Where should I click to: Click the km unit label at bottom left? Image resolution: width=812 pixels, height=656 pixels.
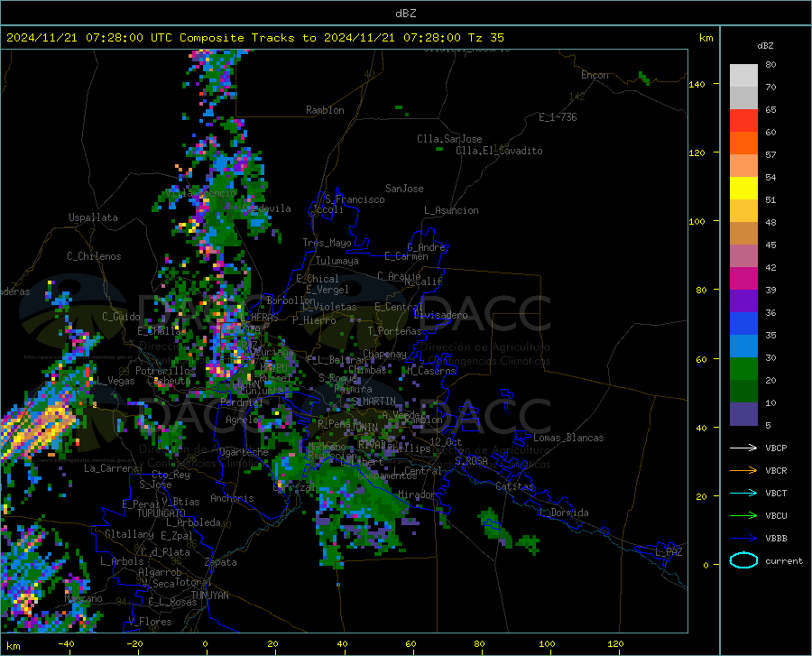(x=13, y=646)
